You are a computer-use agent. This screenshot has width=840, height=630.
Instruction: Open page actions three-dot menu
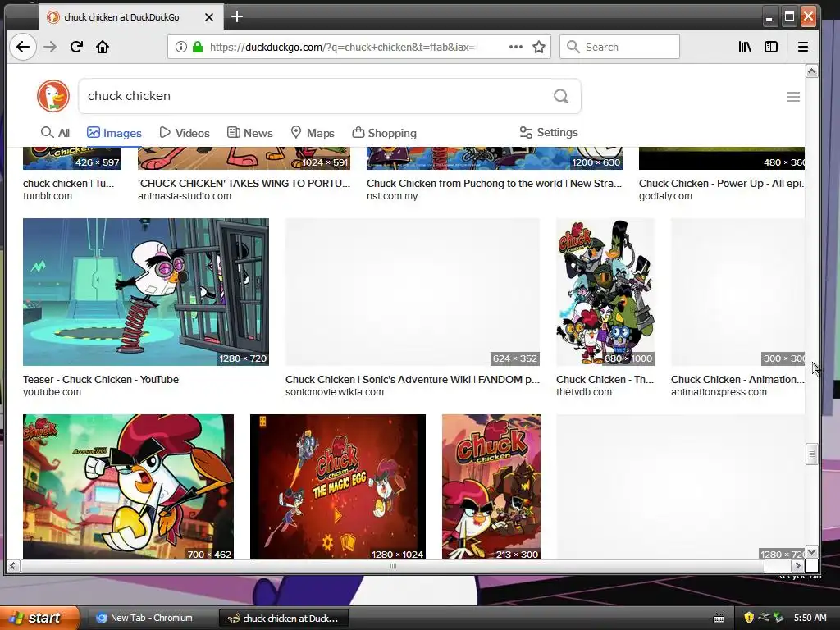tap(515, 47)
